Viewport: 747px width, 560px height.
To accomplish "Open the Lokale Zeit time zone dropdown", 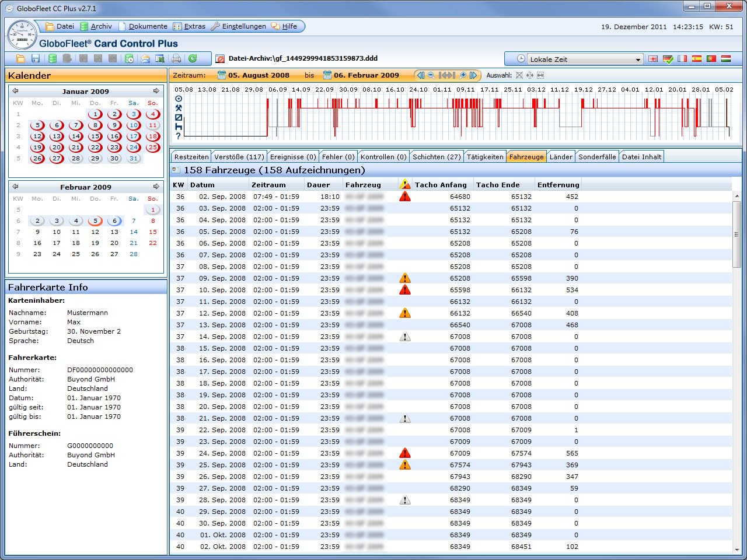I will (584, 59).
